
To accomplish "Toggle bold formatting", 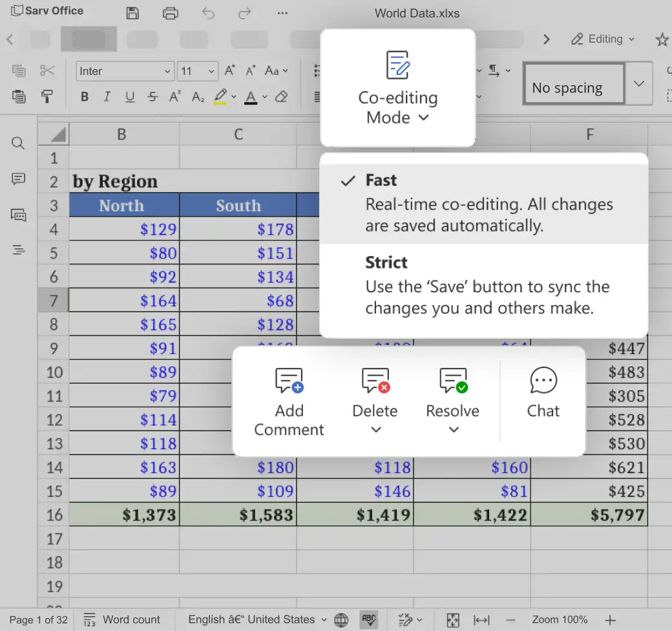I will (85, 97).
